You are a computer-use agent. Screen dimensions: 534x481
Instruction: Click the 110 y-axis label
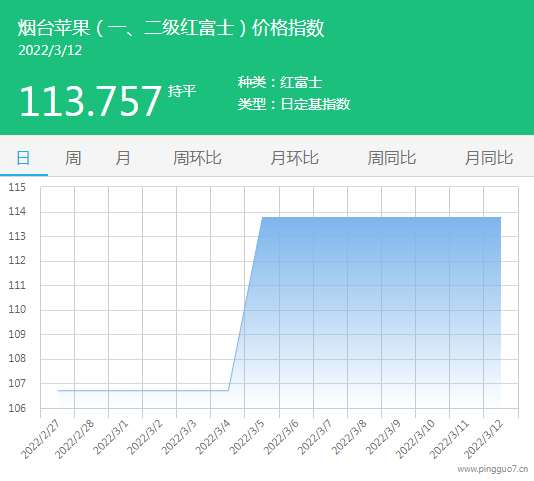[17, 310]
